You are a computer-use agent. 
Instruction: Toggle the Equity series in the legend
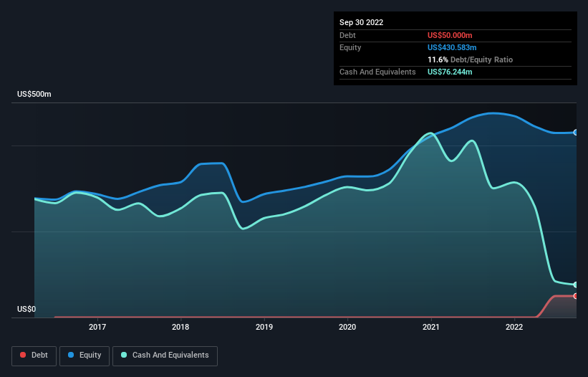(85, 355)
